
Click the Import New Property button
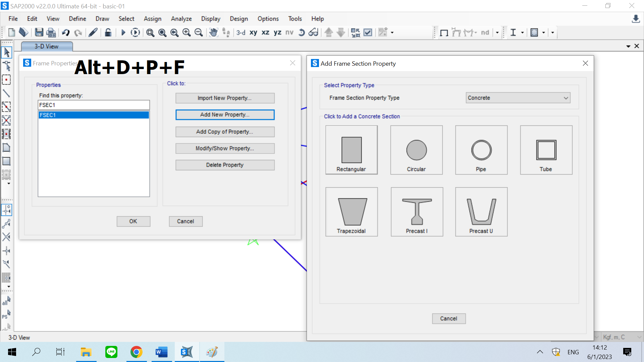point(225,98)
